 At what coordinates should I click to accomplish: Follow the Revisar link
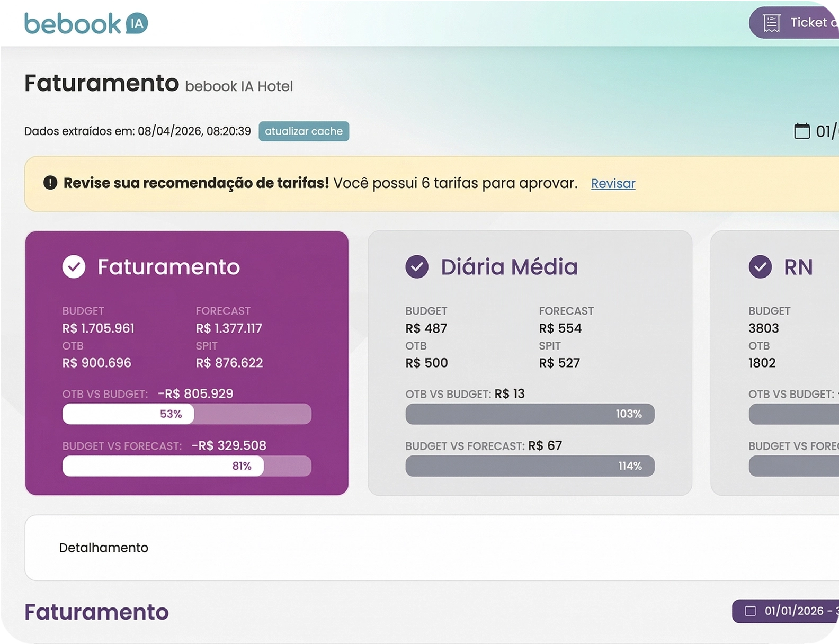(613, 184)
